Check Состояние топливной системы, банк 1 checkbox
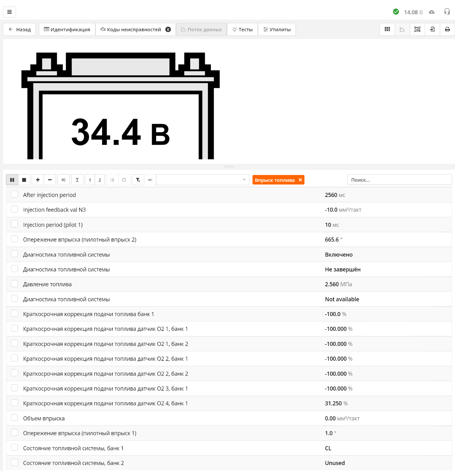Image resolution: width=455 pixels, height=476 pixels. (x=15, y=447)
